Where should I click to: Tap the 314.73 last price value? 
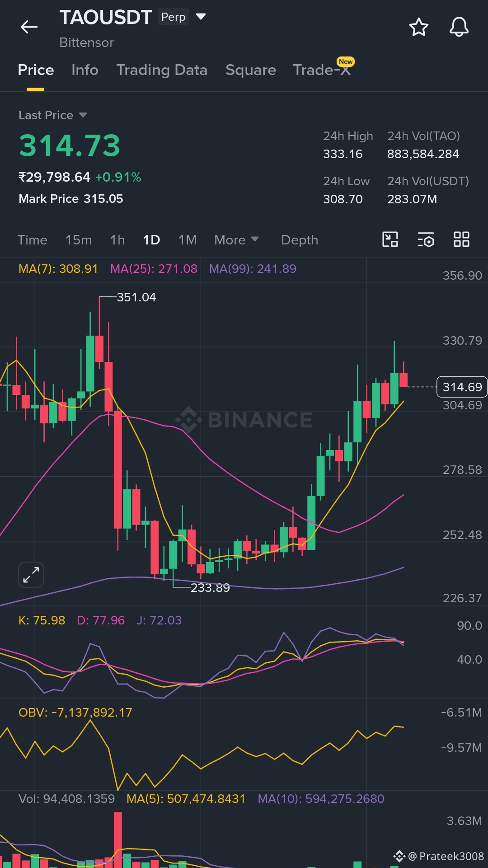click(x=70, y=145)
